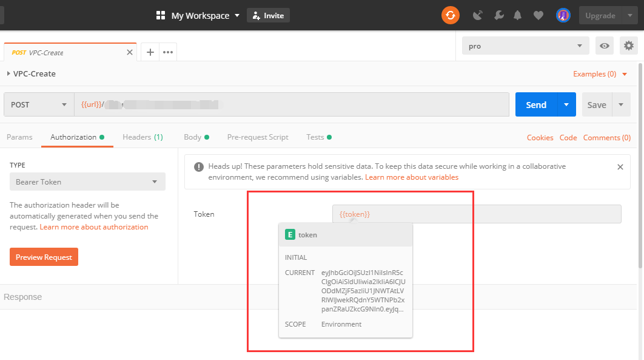Click the Environment scope value
Screen dimensions: 644x360
tap(341, 324)
